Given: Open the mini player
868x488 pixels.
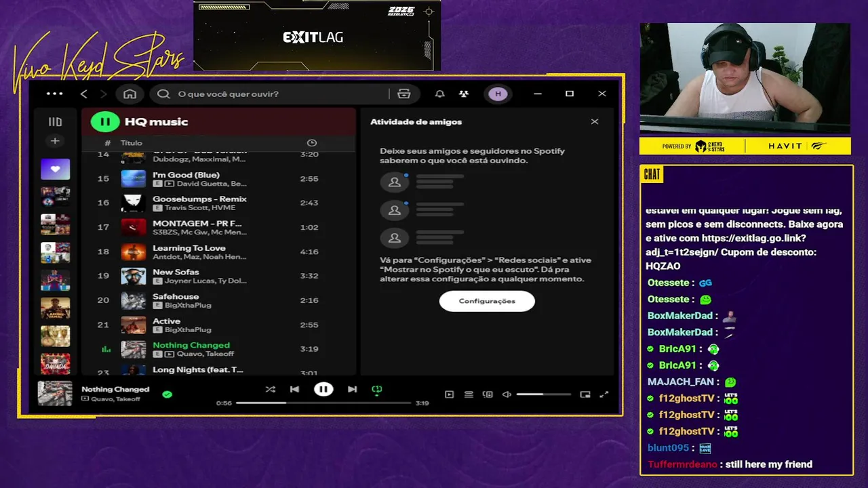Looking at the screenshot, I should click(x=585, y=394).
